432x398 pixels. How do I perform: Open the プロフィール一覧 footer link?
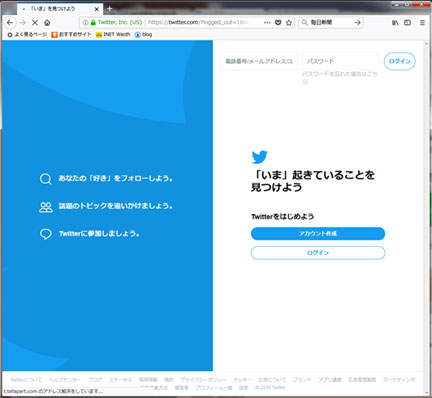click(214, 388)
